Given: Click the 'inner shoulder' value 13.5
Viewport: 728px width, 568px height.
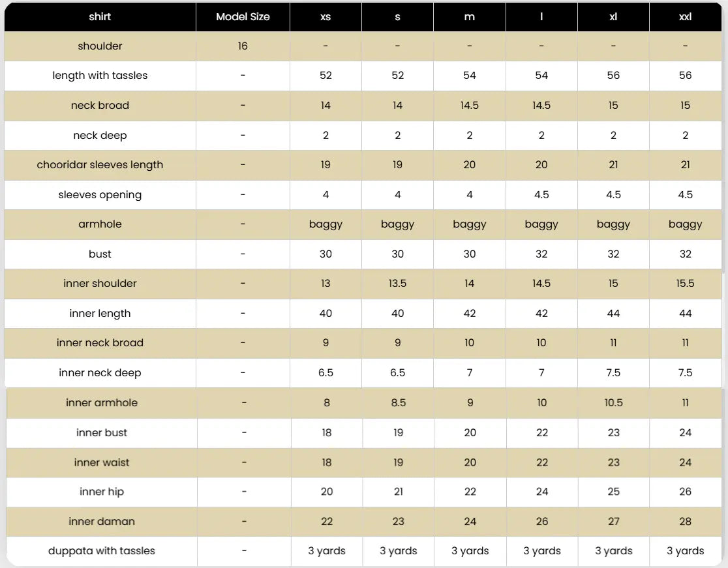Looking at the screenshot, I should tap(397, 284).
